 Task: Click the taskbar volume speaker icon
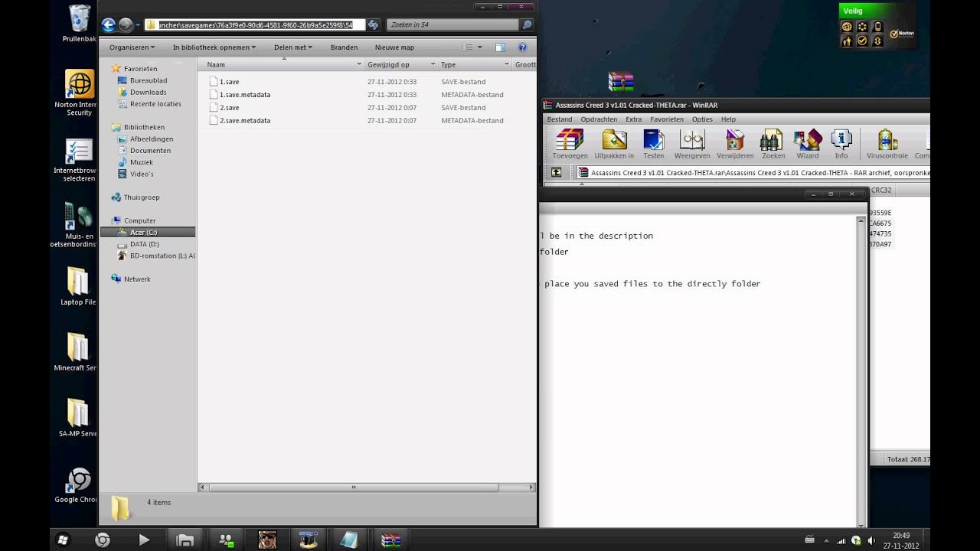(871, 540)
